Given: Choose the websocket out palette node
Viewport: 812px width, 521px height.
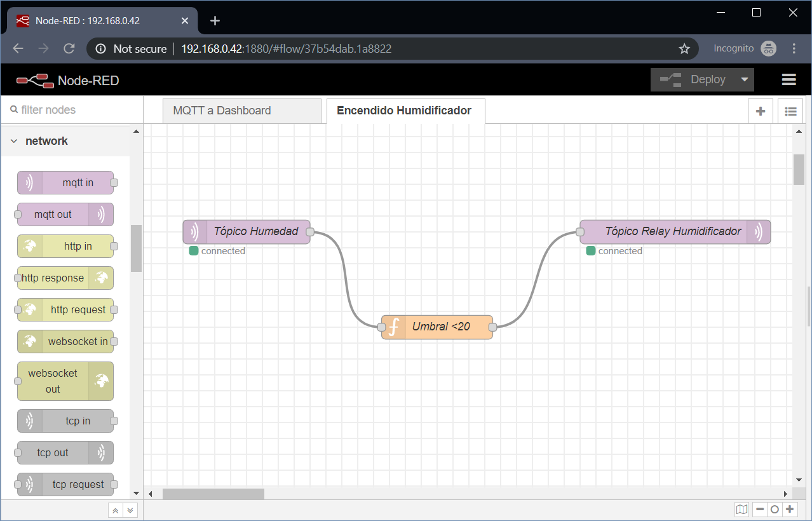Looking at the screenshot, I should 65,381.
